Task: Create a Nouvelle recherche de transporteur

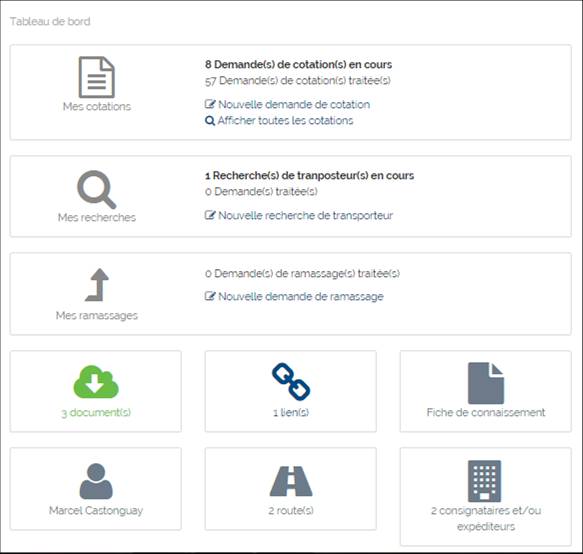Action: pos(306,215)
